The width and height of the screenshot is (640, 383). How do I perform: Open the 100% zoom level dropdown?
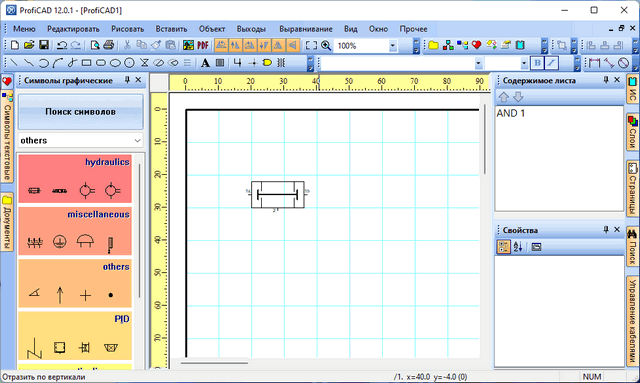[392, 46]
